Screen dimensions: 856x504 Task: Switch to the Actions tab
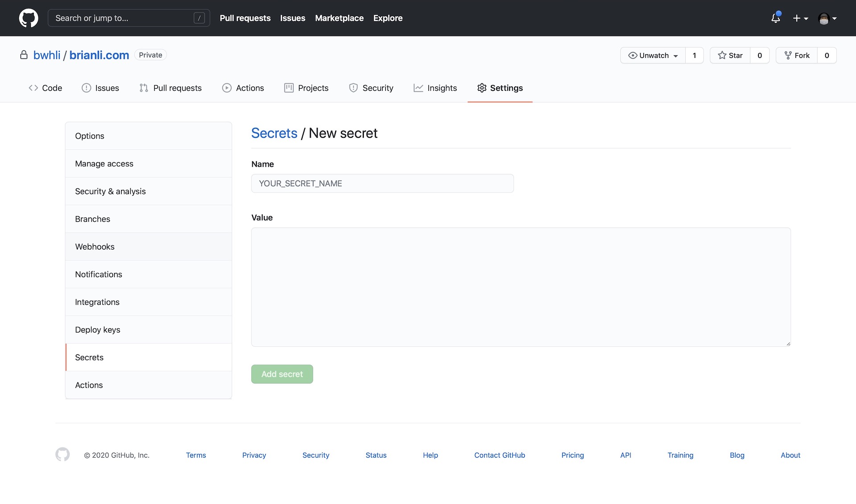(243, 88)
